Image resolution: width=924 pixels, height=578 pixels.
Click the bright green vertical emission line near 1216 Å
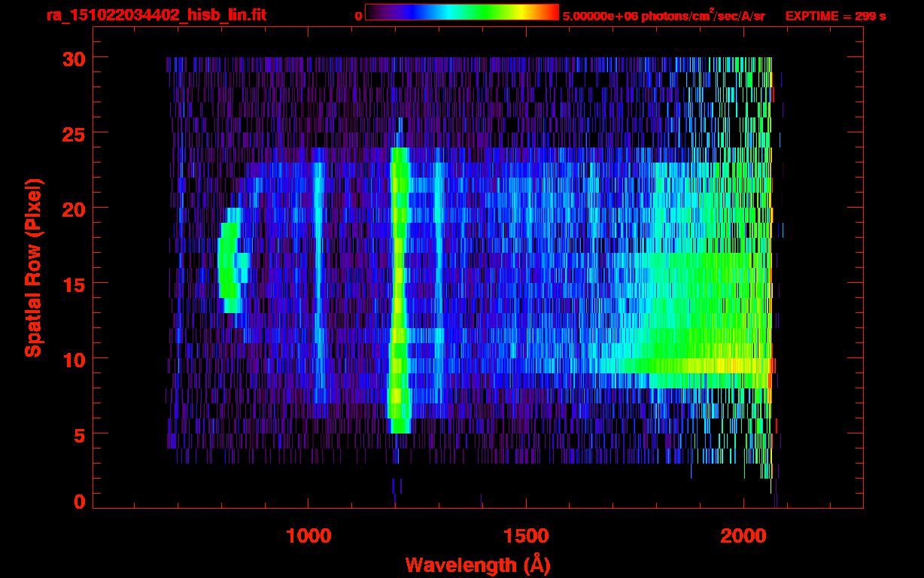[400, 290]
